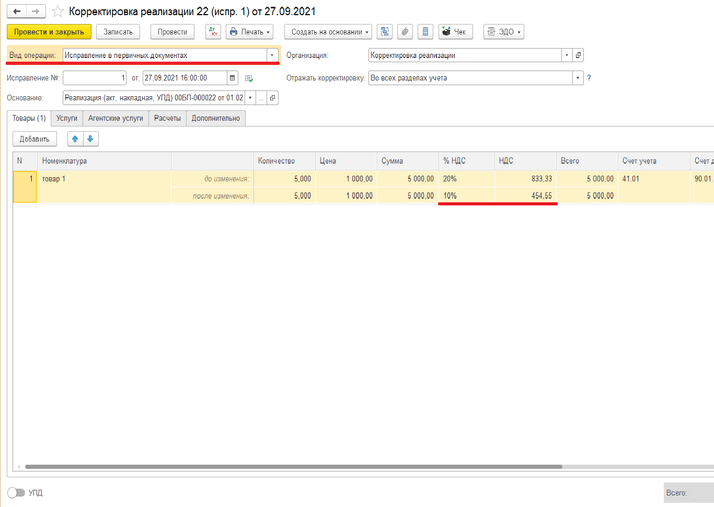The width and height of the screenshot is (714, 507).
Task: Switch to the Услуги tab
Action: [67, 118]
